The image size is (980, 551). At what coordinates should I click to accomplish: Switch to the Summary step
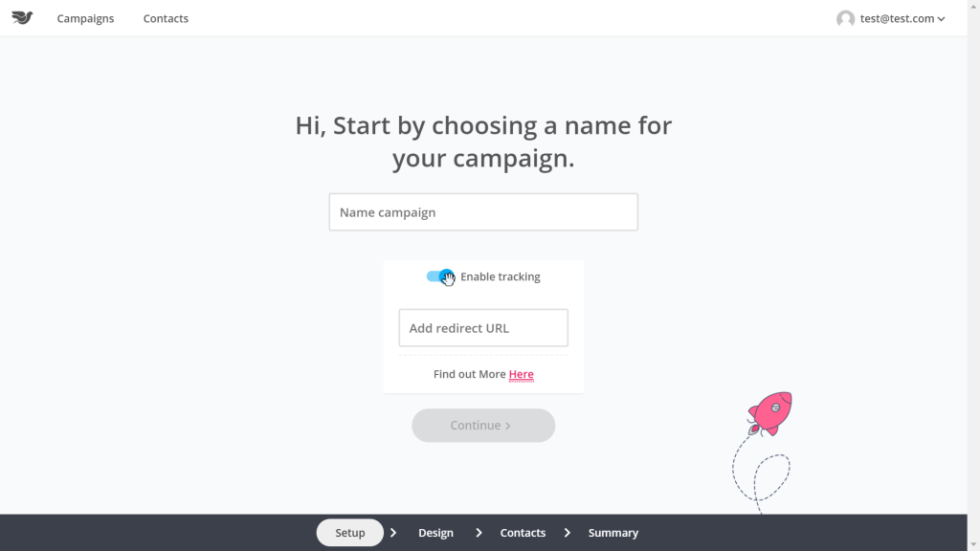point(612,533)
